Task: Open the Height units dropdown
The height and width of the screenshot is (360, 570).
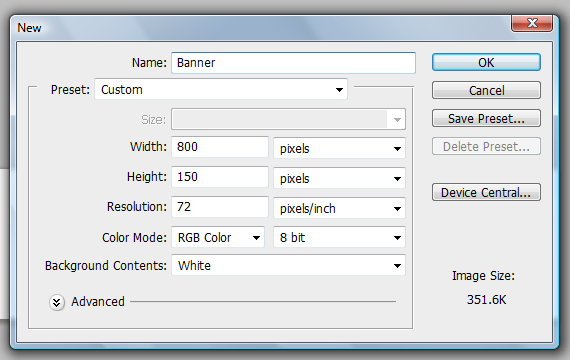Action: [340, 178]
